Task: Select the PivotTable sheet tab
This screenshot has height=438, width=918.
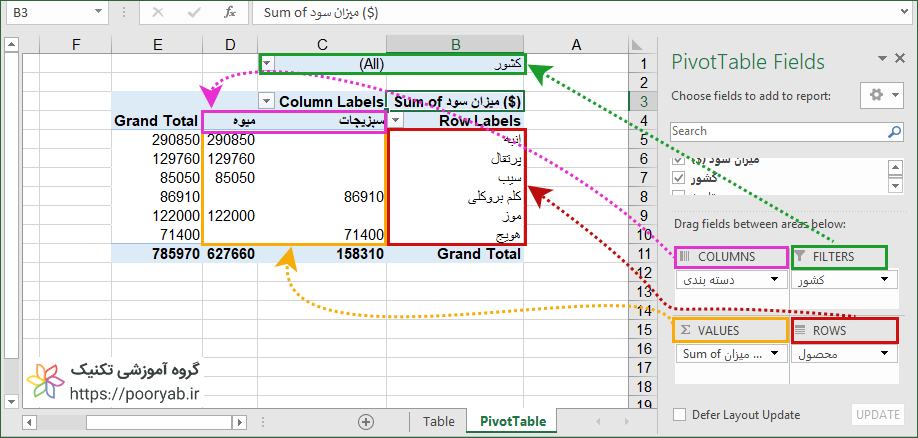Action: 513,421
